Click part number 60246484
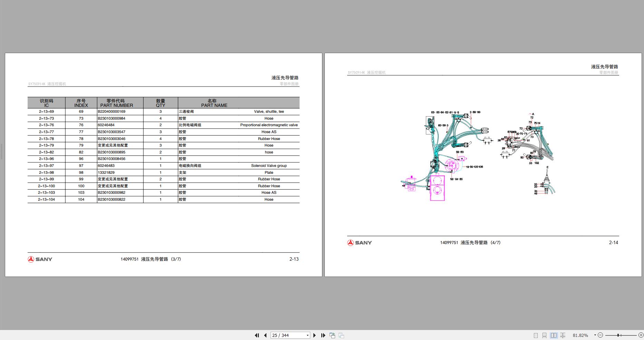This screenshot has width=644, height=340. pyautogui.click(x=106, y=125)
